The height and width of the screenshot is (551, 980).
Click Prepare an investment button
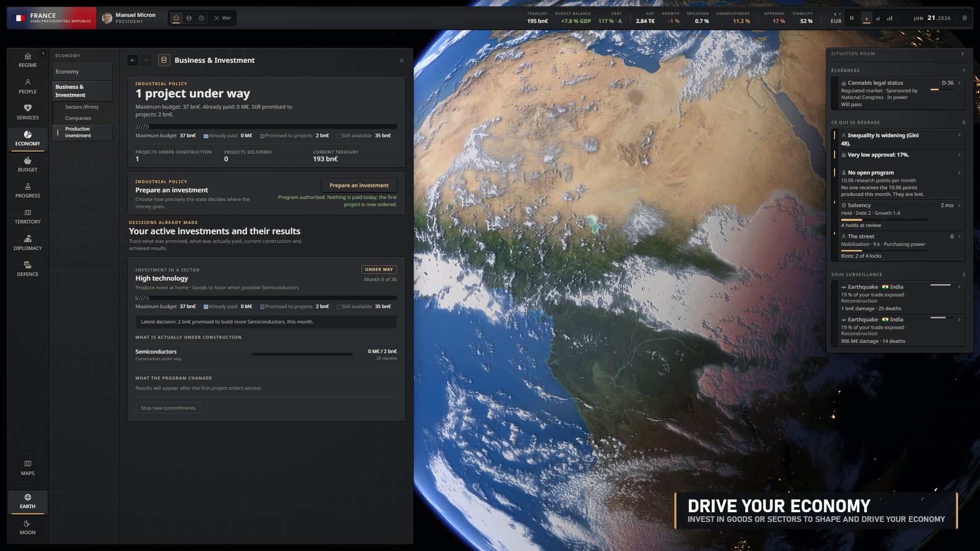coord(359,186)
